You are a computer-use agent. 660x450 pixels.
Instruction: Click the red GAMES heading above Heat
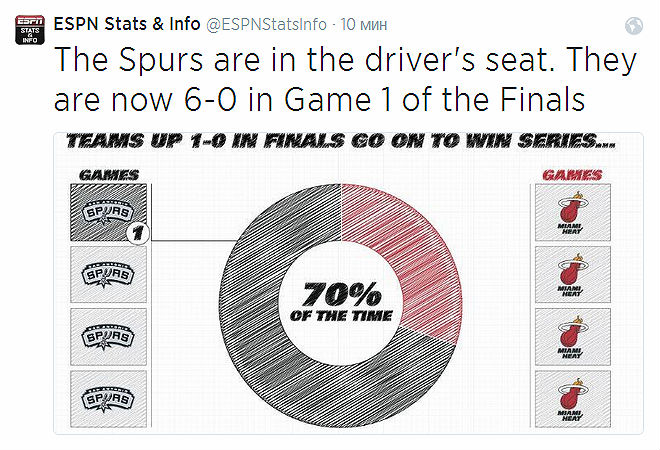572,175
